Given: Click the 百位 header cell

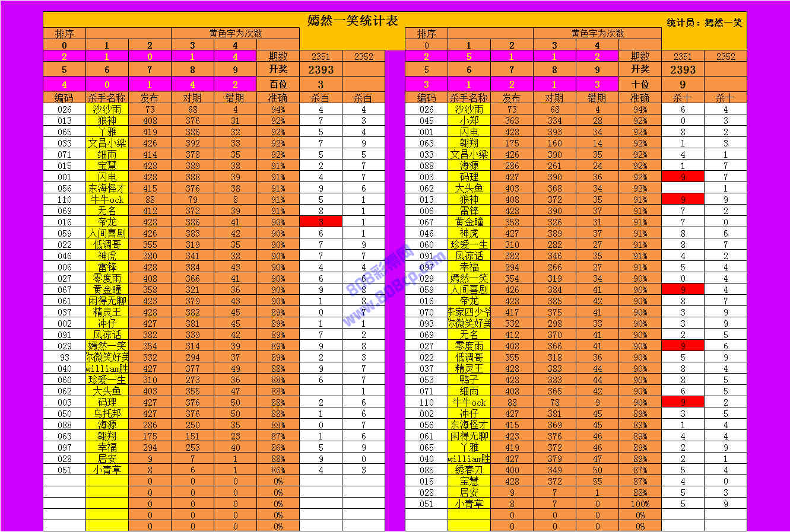Looking at the screenshot, I should pyautogui.click(x=278, y=85).
